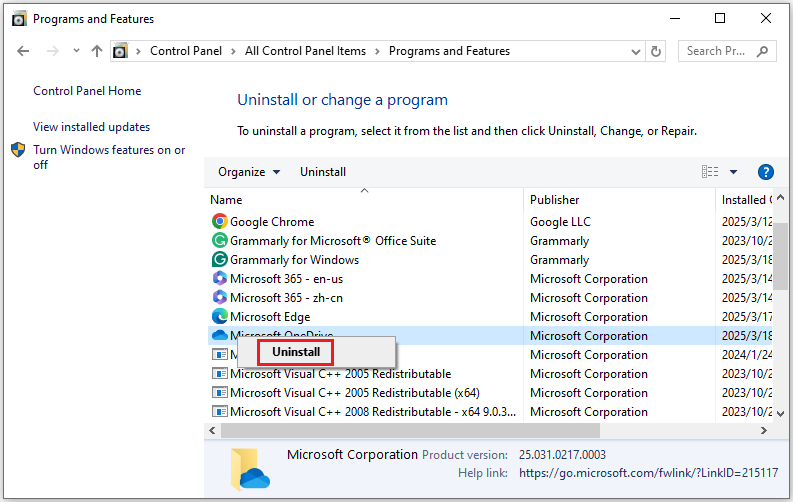Select the Microsoft Edge name
793x502 pixels.
point(270,317)
